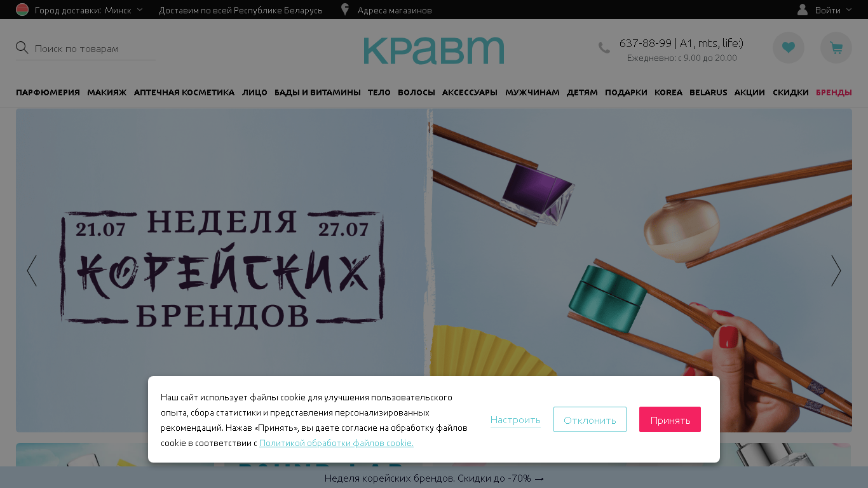
Task: Click the search magnifier icon
Action: 22,48
